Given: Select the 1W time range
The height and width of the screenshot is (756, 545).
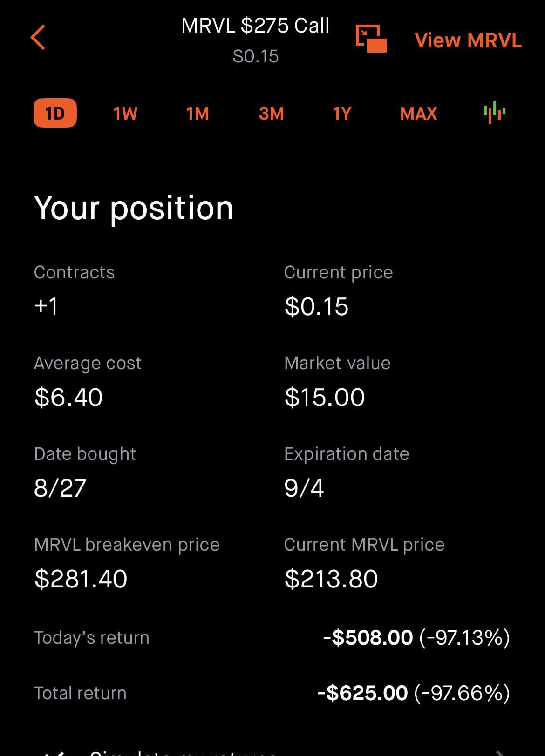Looking at the screenshot, I should pos(125,114).
